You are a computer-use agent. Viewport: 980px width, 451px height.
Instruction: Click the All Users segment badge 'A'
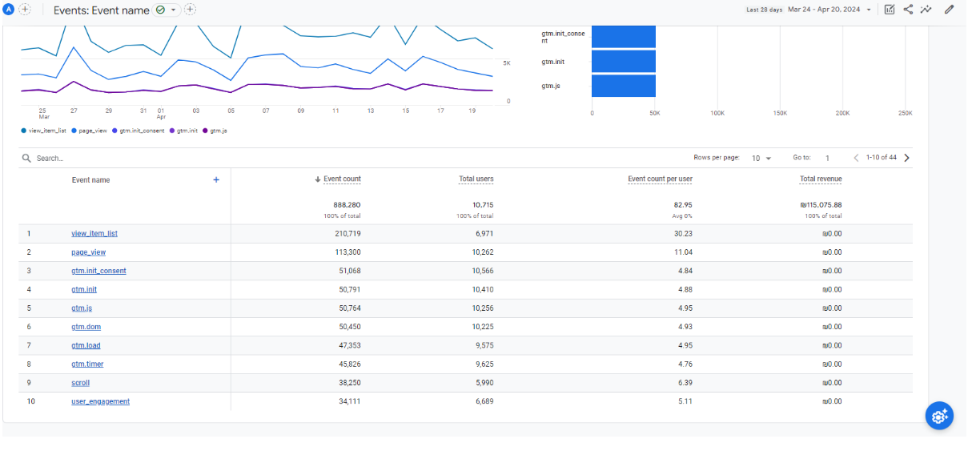(x=9, y=10)
